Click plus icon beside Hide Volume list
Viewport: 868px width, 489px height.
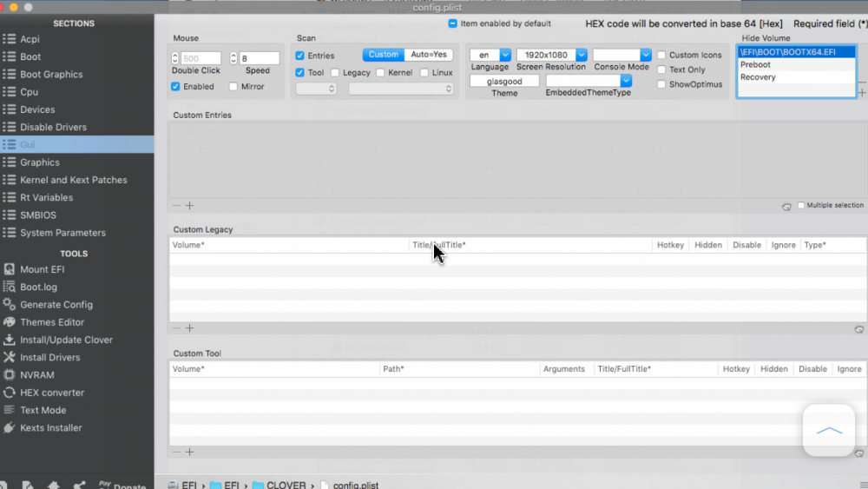pyautogui.click(x=863, y=93)
